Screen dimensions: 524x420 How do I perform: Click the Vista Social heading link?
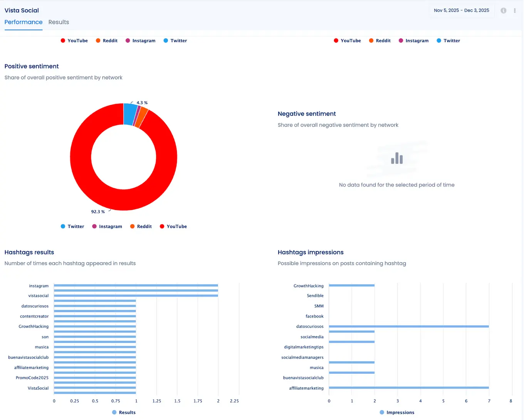tap(22, 10)
